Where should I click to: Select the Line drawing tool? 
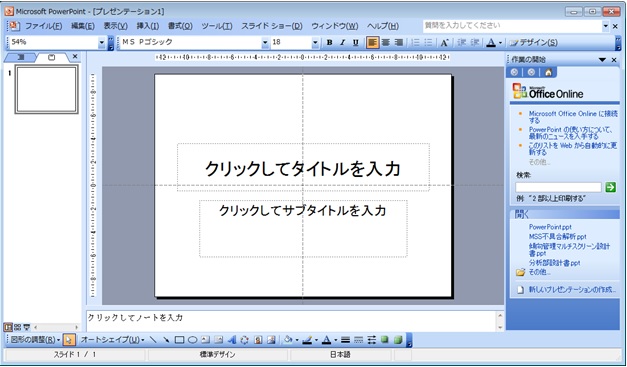[x=153, y=340]
